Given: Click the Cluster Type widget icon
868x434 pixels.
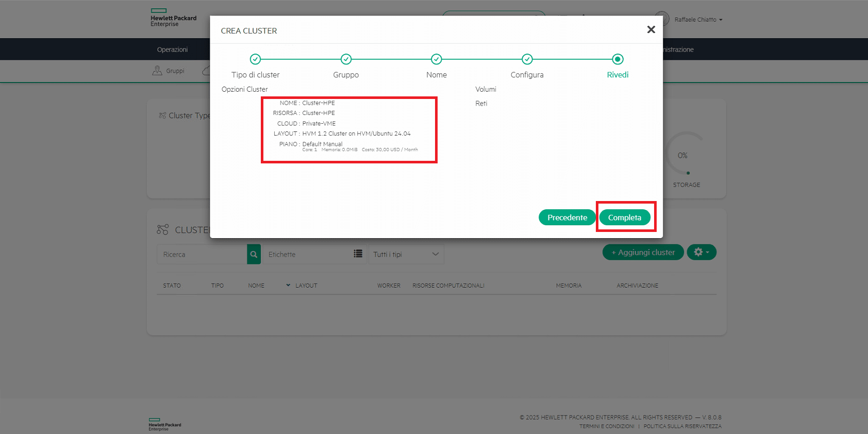Looking at the screenshot, I should coord(162,115).
